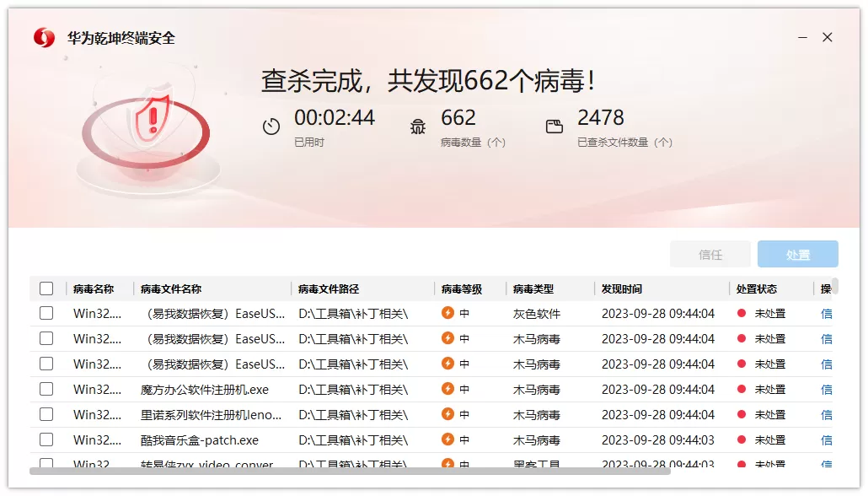The height and width of the screenshot is (496, 868).
Task: Click the 处置 button
Action: point(797,254)
